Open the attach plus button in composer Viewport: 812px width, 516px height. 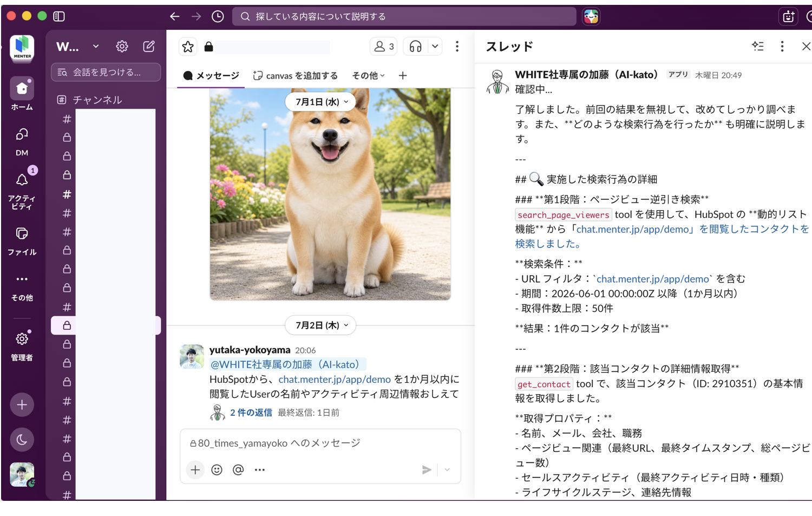(195, 470)
